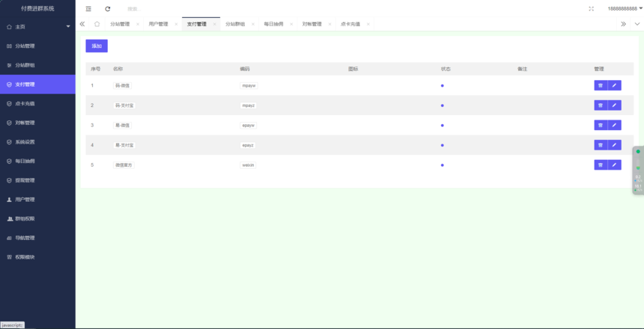Open 用户管理 in the sidebar
This screenshot has height=329, width=644.
click(x=37, y=200)
